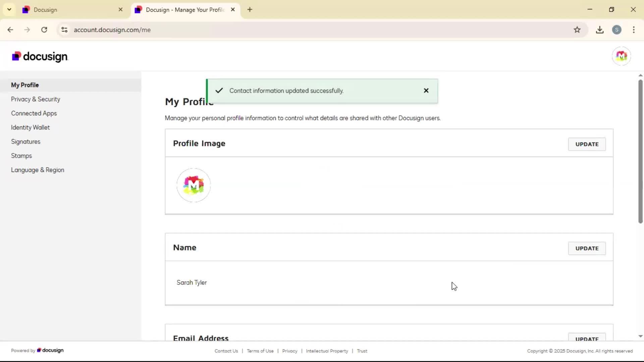Open the browser downloads icon
Screen dimensions: 644x362
(600, 30)
